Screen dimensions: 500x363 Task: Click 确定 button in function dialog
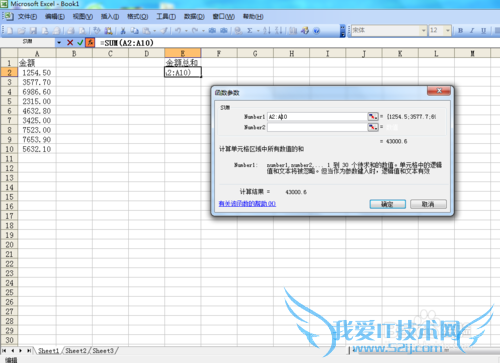pyautogui.click(x=388, y=204)
